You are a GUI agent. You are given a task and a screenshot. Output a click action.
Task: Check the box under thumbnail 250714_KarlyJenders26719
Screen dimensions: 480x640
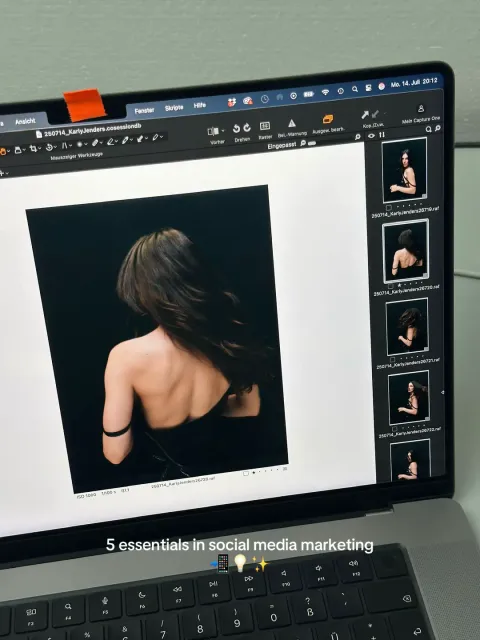pos(389,208)
